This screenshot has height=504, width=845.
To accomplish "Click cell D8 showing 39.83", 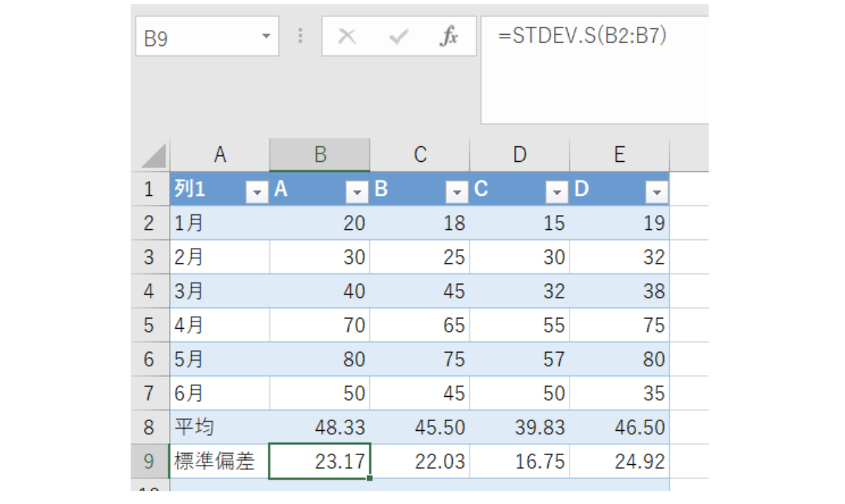I will [x=520, y=427].
